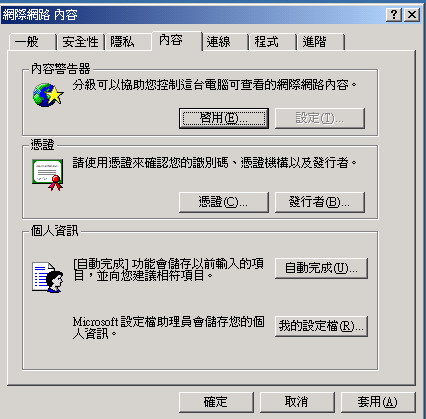Open the 安全性 tab
Image resolution: width=426 pixels, height=419 pixels.
[x=80, y=42]
